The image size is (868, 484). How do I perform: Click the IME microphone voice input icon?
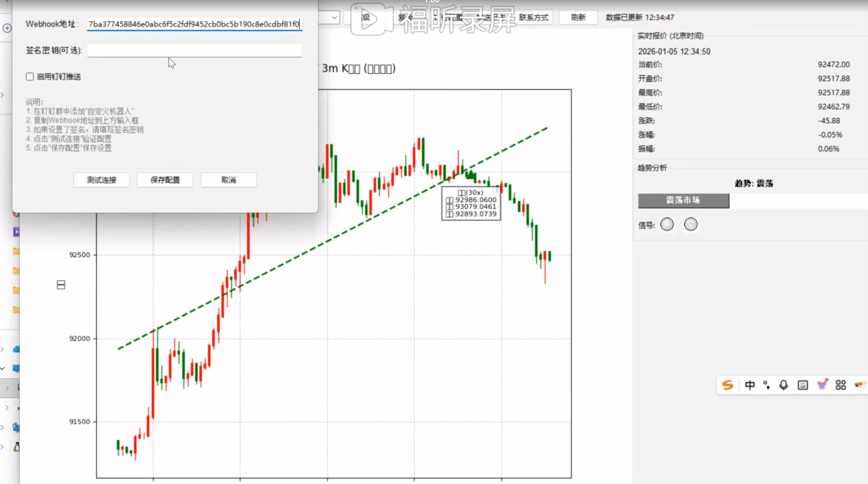tap(784, 385)
